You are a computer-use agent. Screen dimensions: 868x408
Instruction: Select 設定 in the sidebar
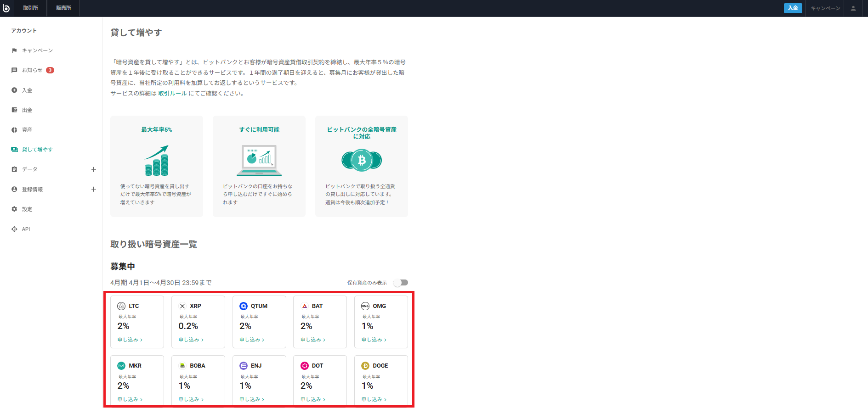(27, 209)
